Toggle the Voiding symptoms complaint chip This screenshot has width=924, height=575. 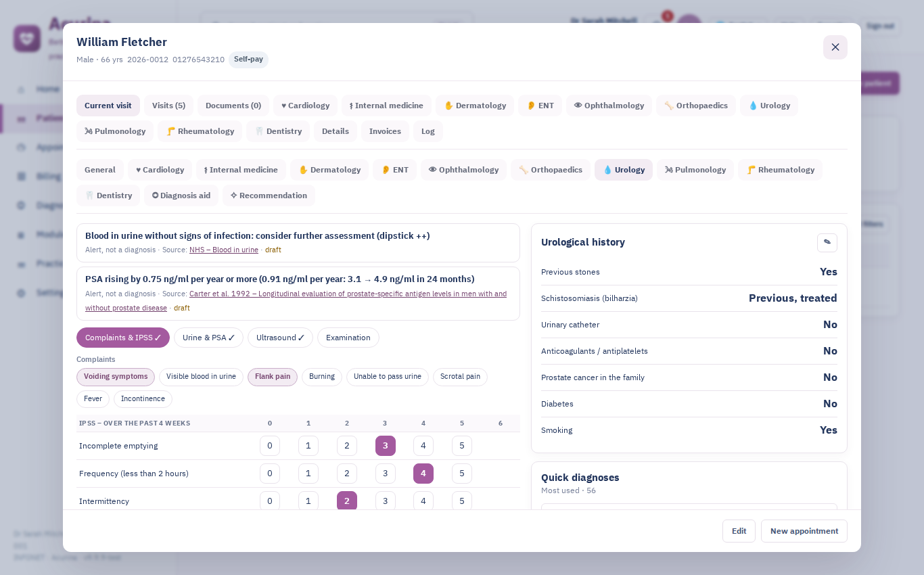point(116,377)
